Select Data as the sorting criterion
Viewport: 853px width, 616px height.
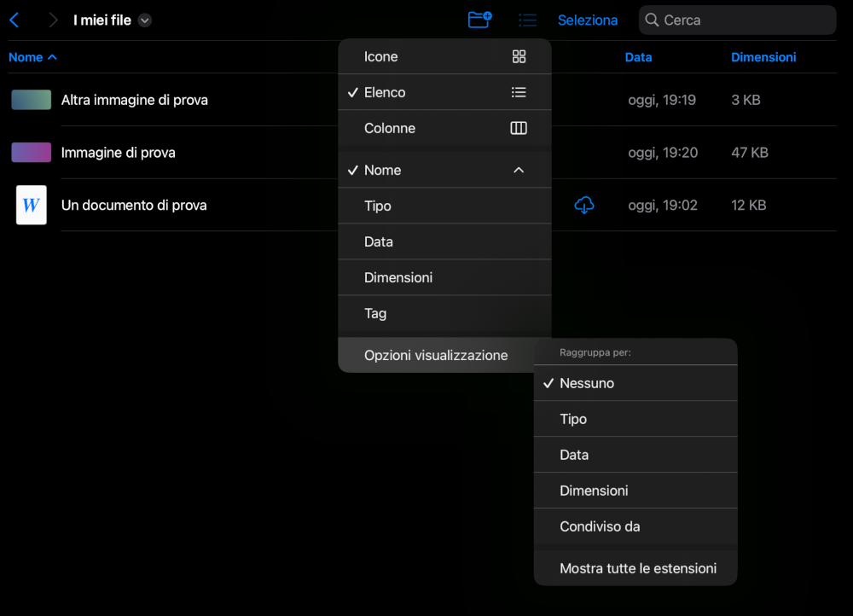click(x=444, y=241)
